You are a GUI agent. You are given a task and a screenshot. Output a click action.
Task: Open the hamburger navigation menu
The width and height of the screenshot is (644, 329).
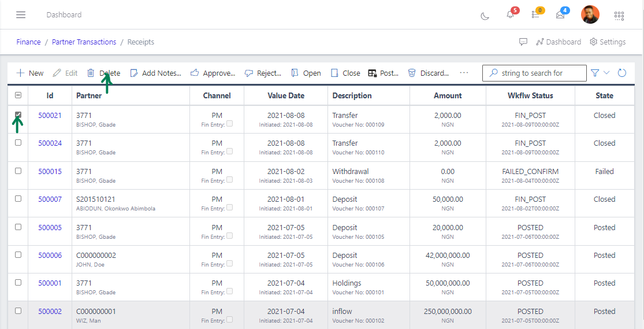21,14
